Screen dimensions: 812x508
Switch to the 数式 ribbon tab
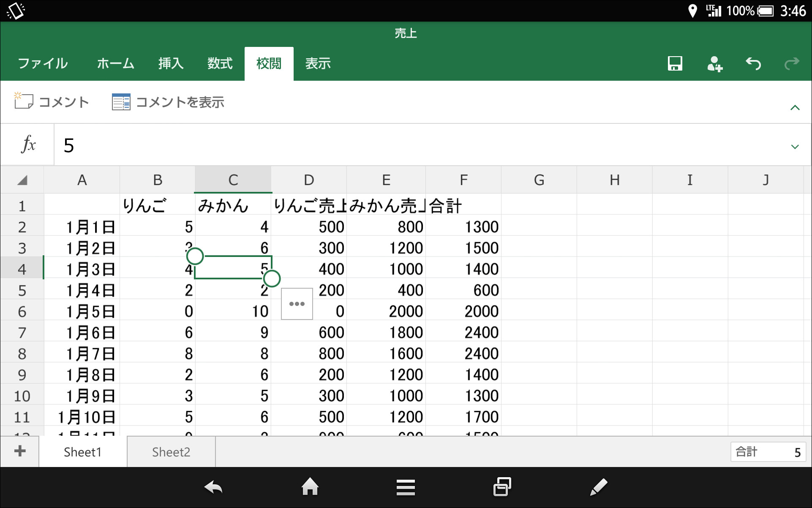point(219,63)
